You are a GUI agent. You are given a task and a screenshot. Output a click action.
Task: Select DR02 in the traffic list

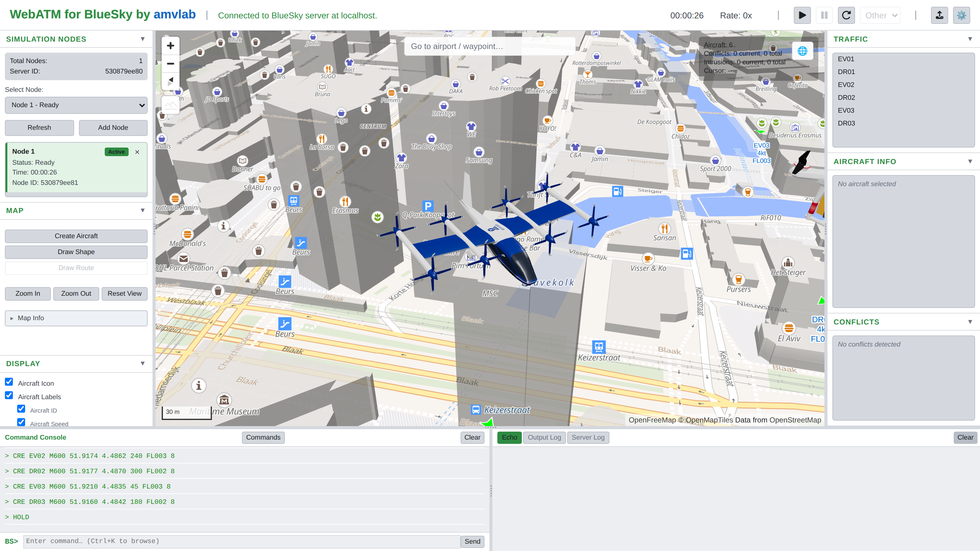point(903,98)
